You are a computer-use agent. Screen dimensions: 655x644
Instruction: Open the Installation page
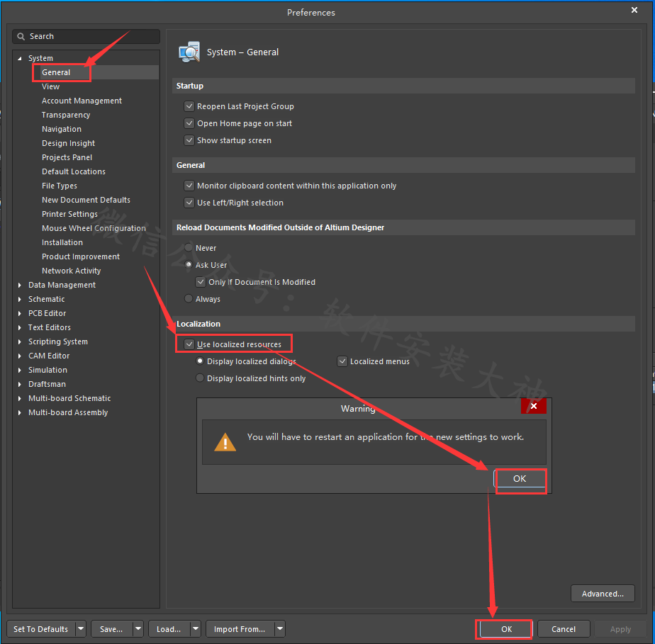coord(62,243)
